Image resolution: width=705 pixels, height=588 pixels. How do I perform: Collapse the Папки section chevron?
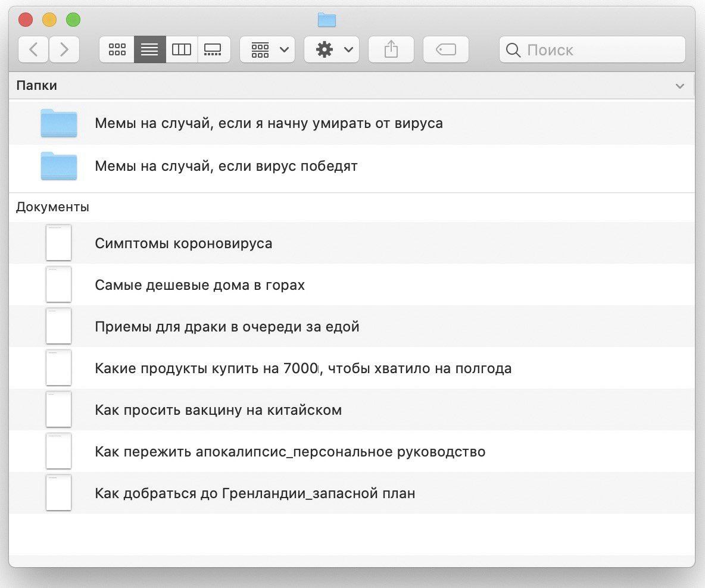pos(679,86)
